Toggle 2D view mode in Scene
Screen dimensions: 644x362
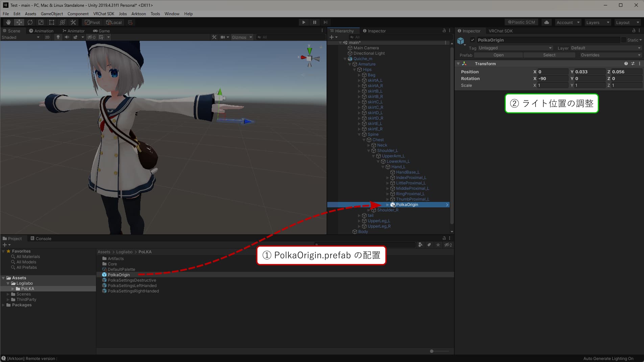click(x=47, y=37)
